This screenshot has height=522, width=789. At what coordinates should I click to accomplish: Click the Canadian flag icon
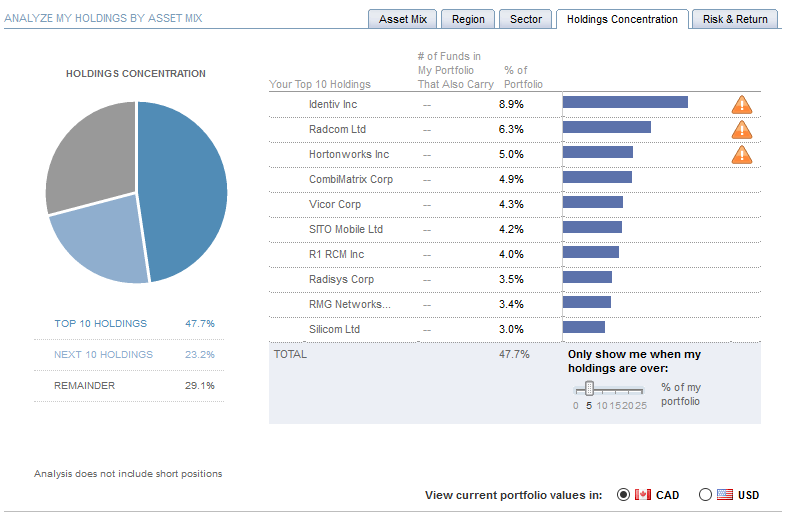[643, 495]
